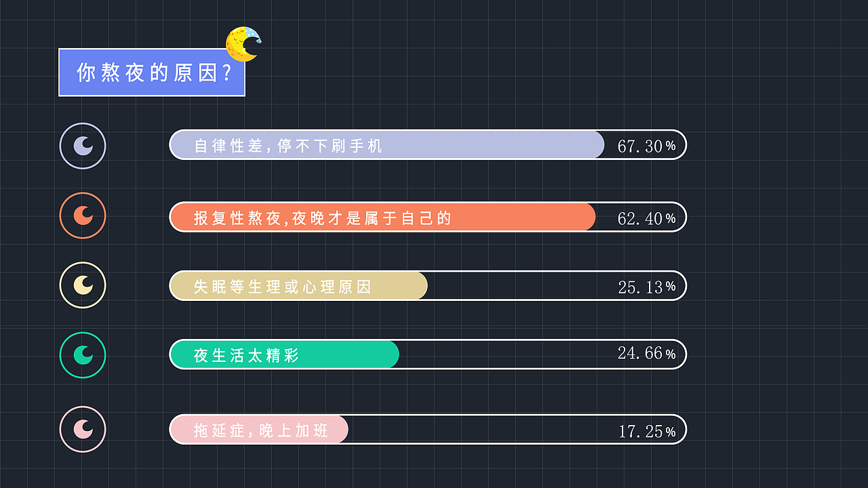Click the lavender crescent moon circle icon
This screenshot has height=488, width=868.
(83, 146)
